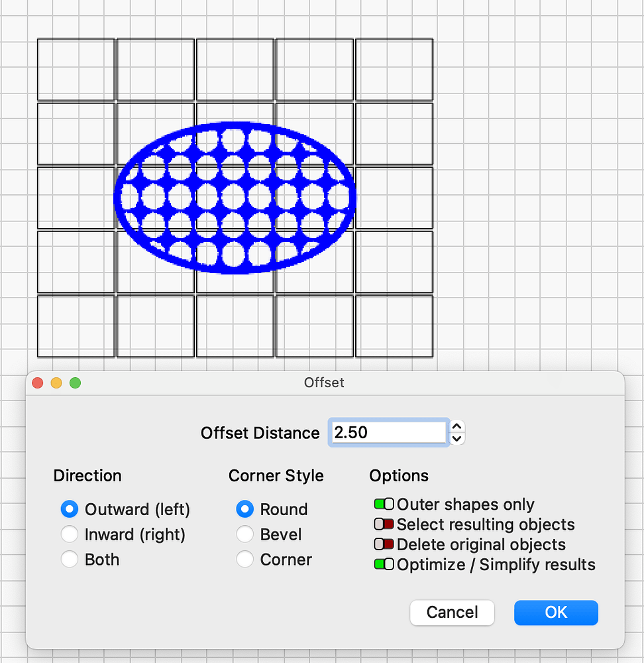Decrease offset distance using the down arrow
The width and height of the screenshot is (644, 663).
[456, 438]
